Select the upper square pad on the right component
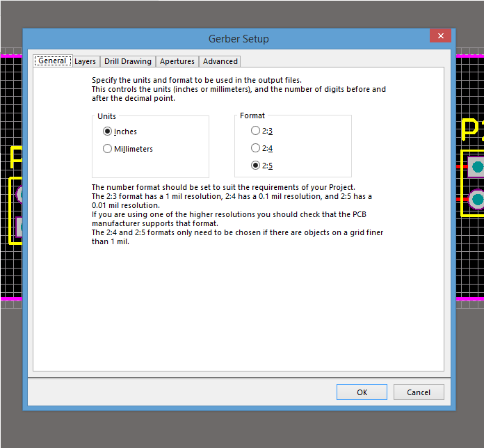The width and height of the screenshot is (484, 448). (x=476, y=166)
